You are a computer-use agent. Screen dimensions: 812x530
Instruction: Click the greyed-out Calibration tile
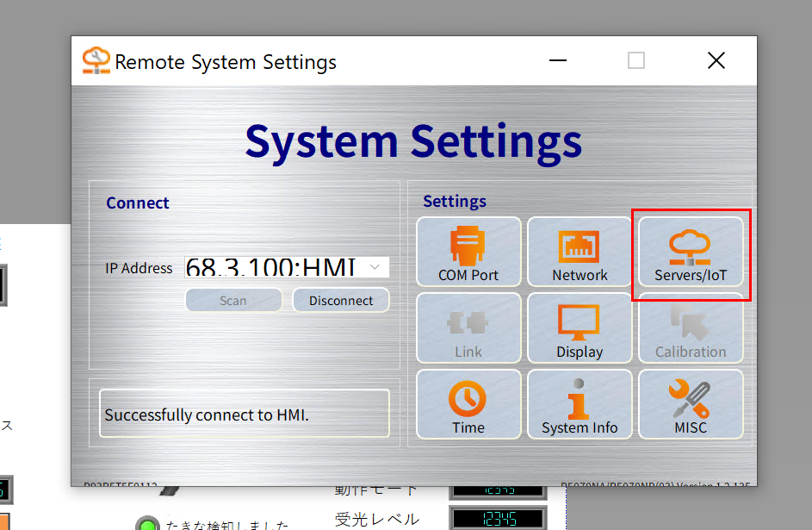(x=691, y=328)
